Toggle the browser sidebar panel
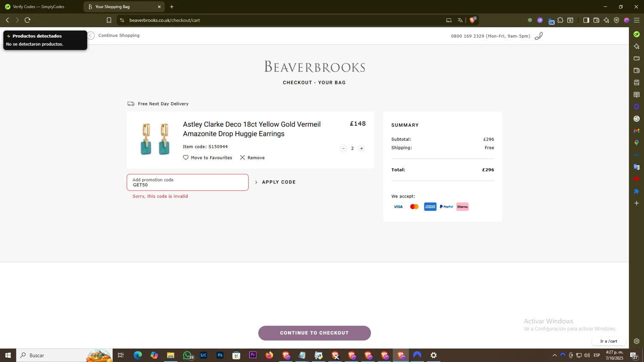The image size is (644, 362). click(x=586, y=20)
